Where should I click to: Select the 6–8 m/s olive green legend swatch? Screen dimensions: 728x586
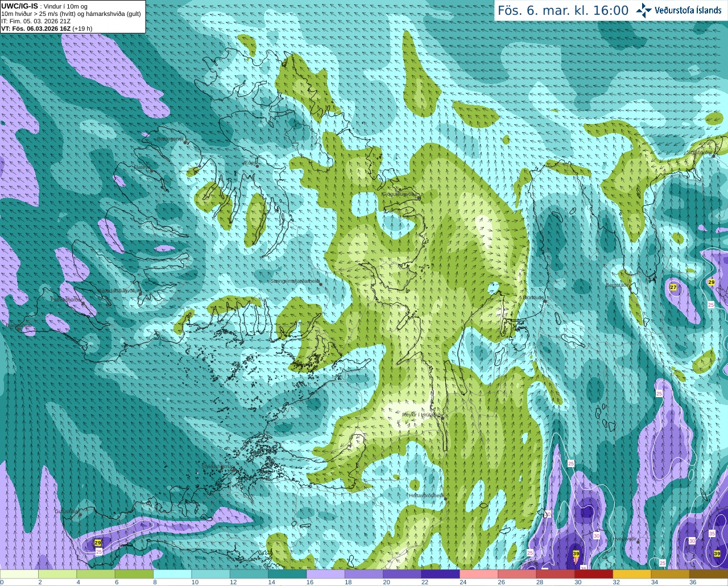(134, 574)
